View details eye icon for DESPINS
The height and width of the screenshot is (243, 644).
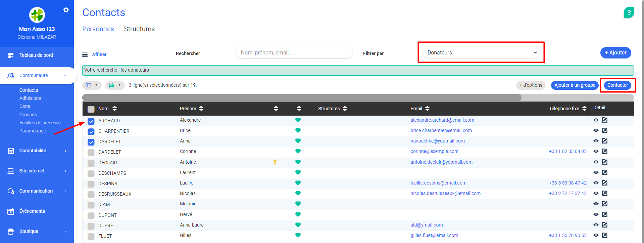596,183
